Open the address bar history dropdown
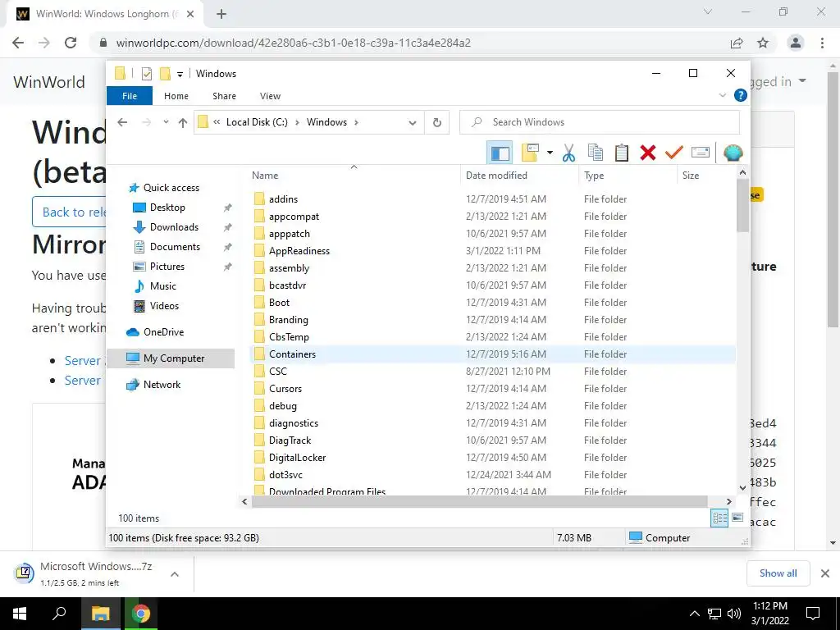Image resolution: width=840 pixels, height=630 pixels. pyautogui.click(x=413, y=123)
